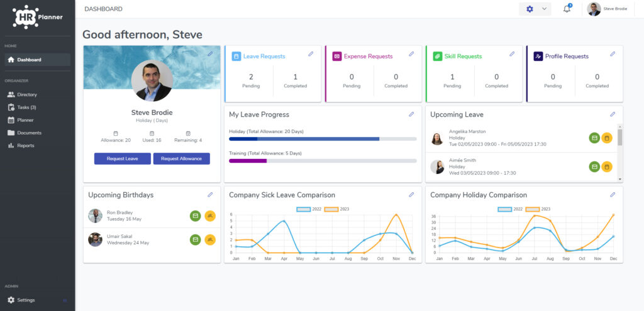The height and width of the screenshot is (311, 644).
Task: Open the Steve Brodie user menu
Action: (x=608, y=9)
